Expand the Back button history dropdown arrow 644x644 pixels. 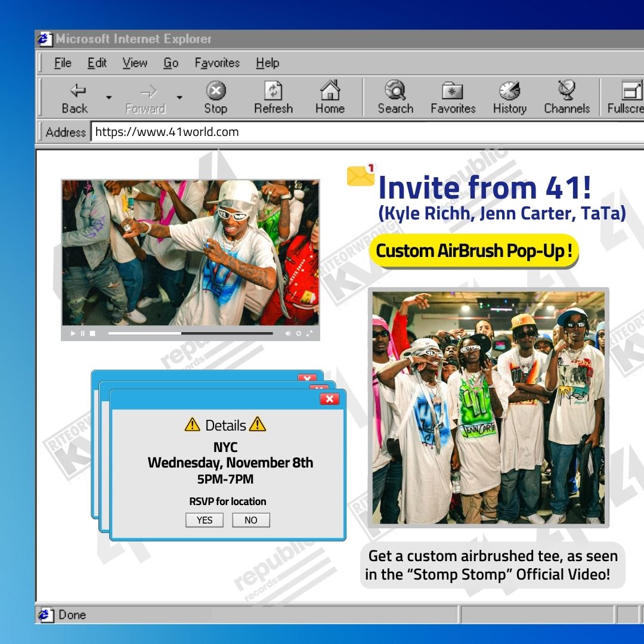[109, 98]
